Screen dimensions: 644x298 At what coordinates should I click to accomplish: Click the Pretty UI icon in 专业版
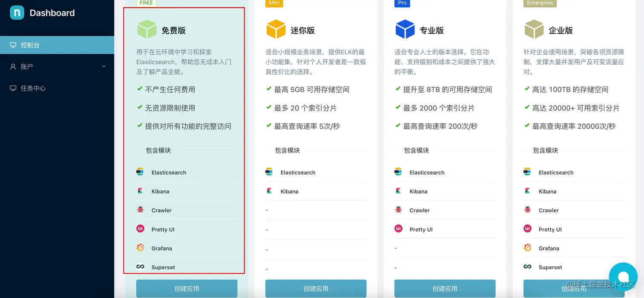tap(398, 229)
